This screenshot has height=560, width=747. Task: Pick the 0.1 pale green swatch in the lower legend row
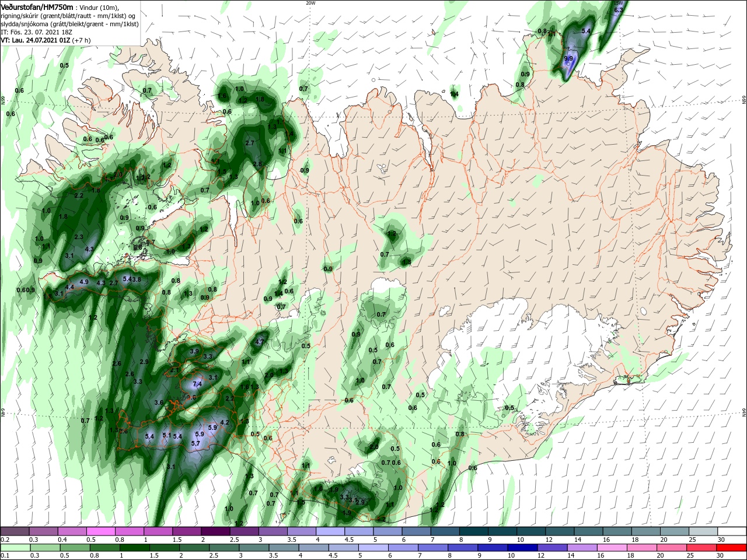click(15, 548)
